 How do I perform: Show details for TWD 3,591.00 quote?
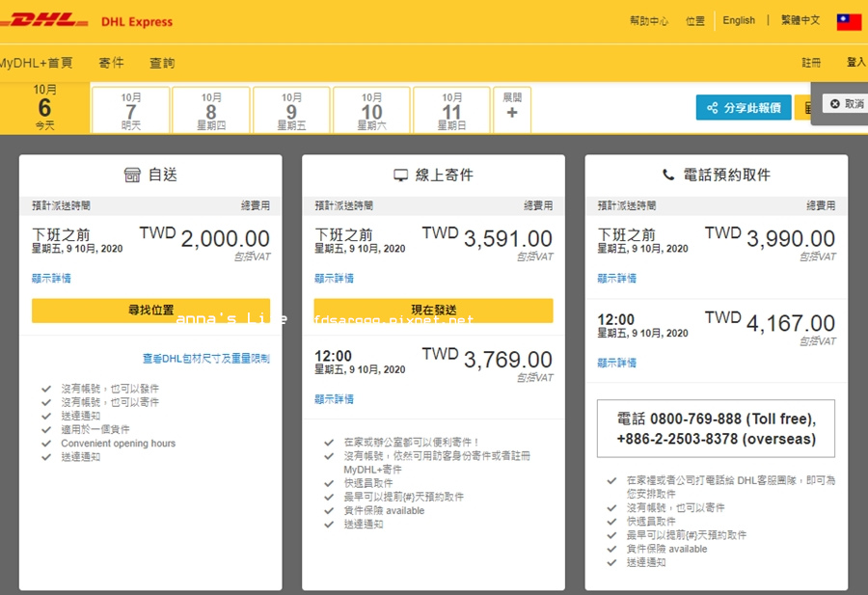tap(334, 278)
